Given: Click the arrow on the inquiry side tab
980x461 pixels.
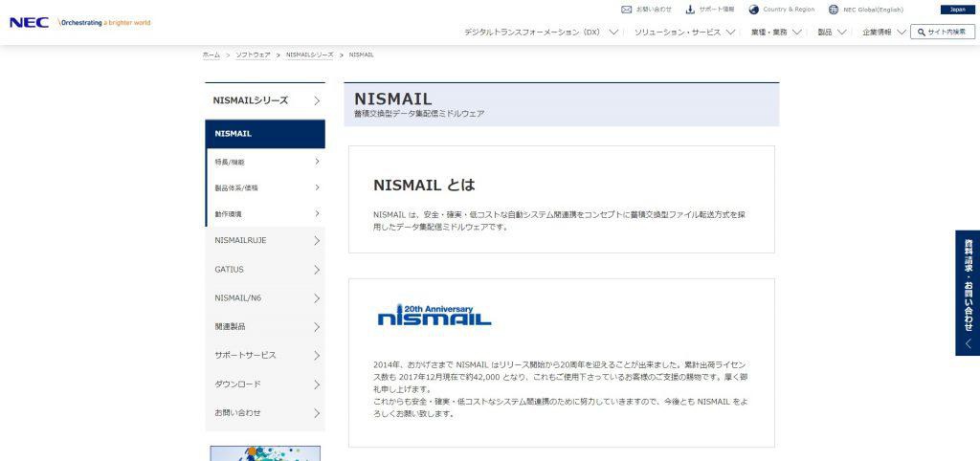Looking at the screenshot, I should click(x=969, y=343).
